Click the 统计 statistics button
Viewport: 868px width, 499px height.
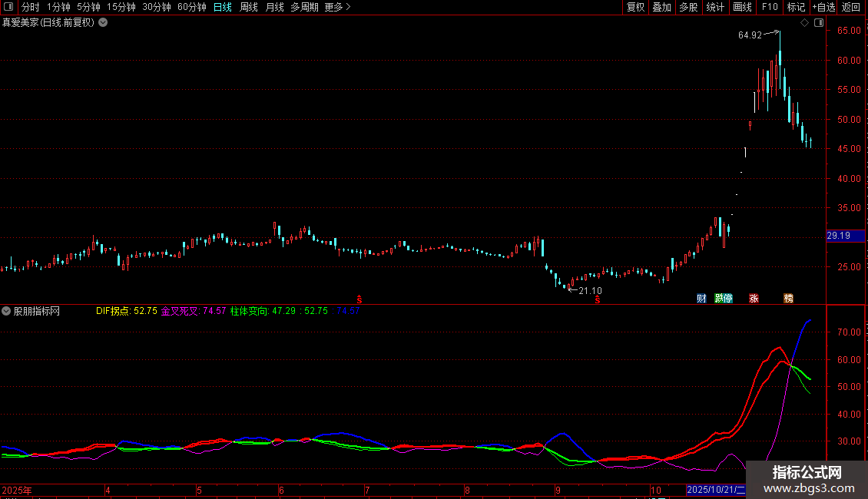pyautogui.click(x=715, y=7)
